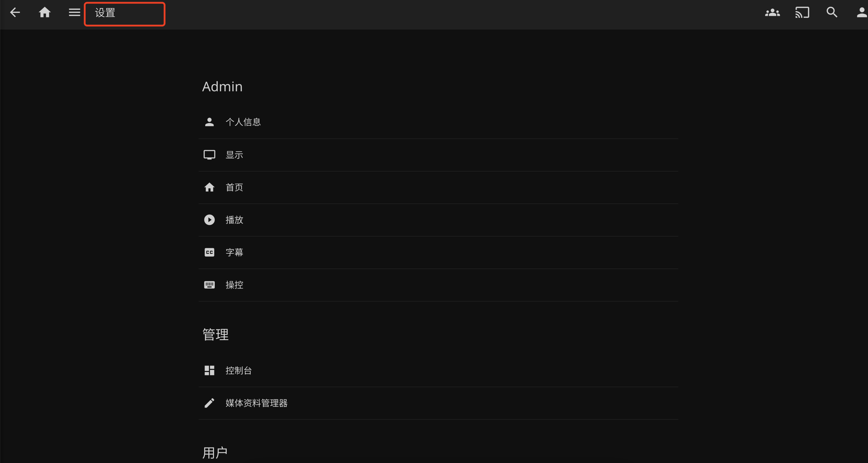Click the 设置 page title
868x463 pixels.
pyautogui.click(x=105, y=13)
